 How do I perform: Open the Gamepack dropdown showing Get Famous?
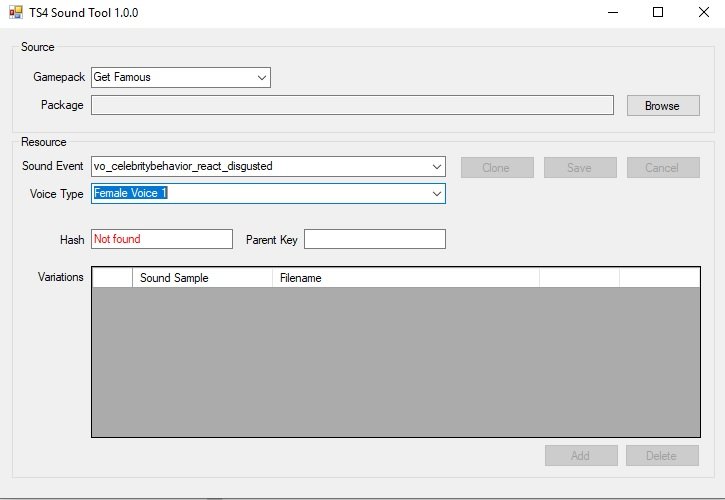pos(181,77)
